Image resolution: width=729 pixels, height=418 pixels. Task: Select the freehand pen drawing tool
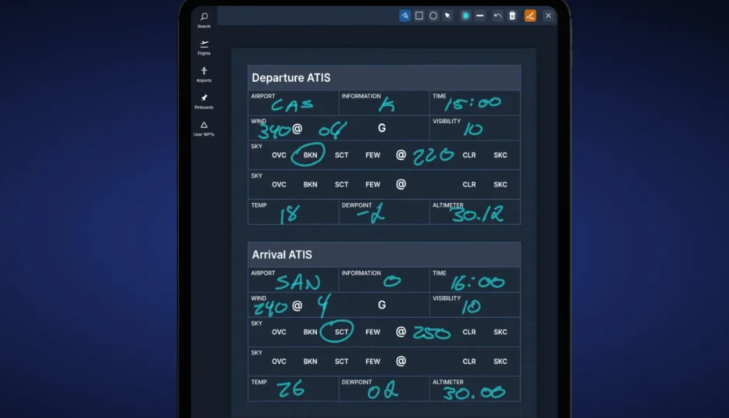coord(405,16)
